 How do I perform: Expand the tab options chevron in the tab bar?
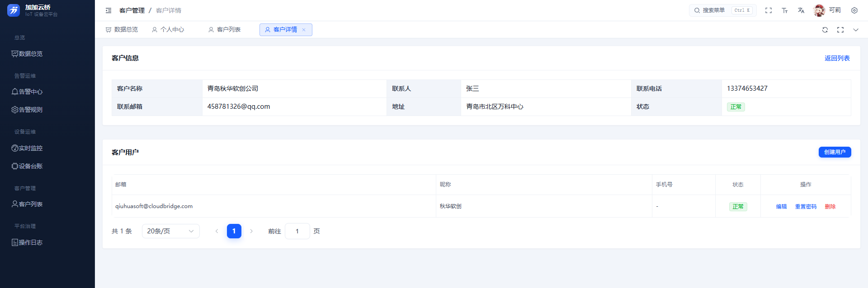(x=856, y=30)
